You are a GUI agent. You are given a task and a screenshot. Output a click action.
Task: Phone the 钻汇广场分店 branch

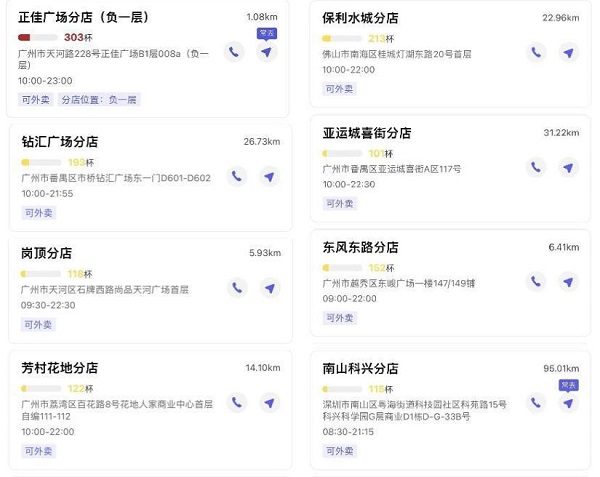[237, 177]
